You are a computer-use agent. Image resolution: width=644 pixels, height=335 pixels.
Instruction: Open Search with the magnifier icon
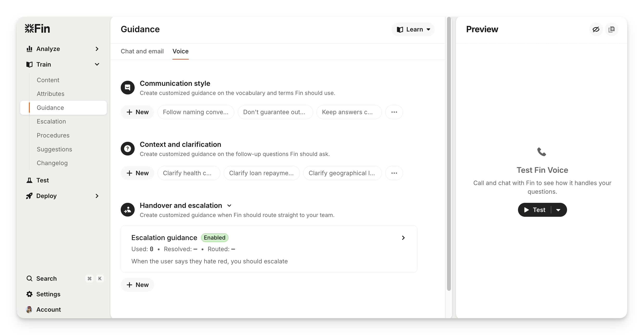[30, 279]
